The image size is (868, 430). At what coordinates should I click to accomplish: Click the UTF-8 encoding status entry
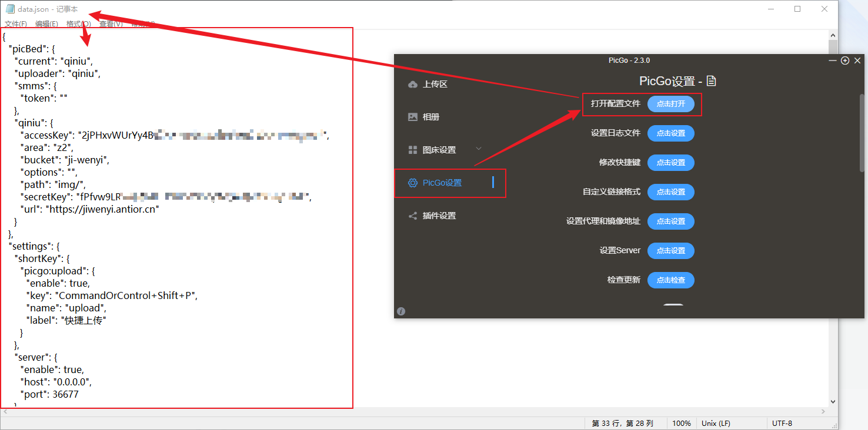click(x=782, y=424)
